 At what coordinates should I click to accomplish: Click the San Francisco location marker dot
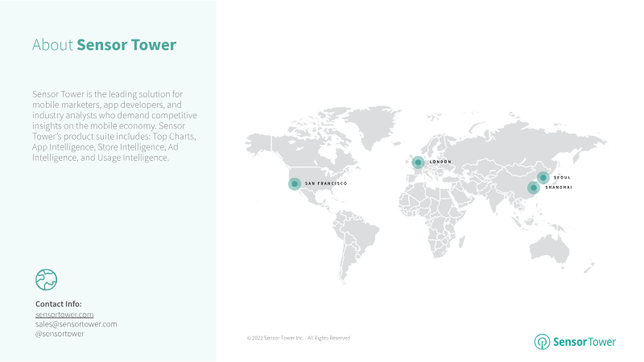coord(295,183)
